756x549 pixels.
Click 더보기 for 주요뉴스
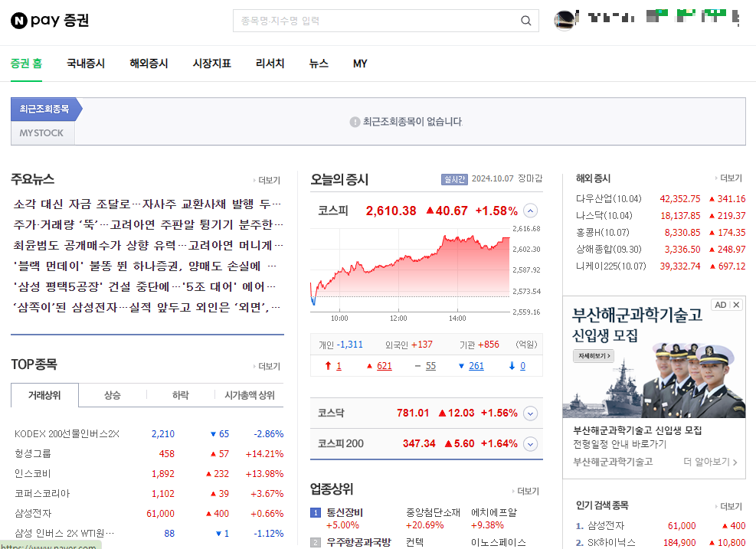(267, 180)
